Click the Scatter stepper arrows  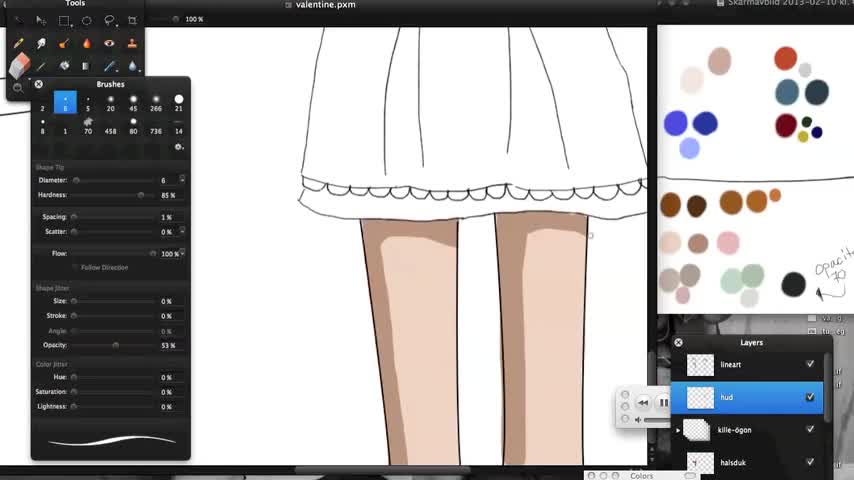pyautogui.click(x=182, y=231)
